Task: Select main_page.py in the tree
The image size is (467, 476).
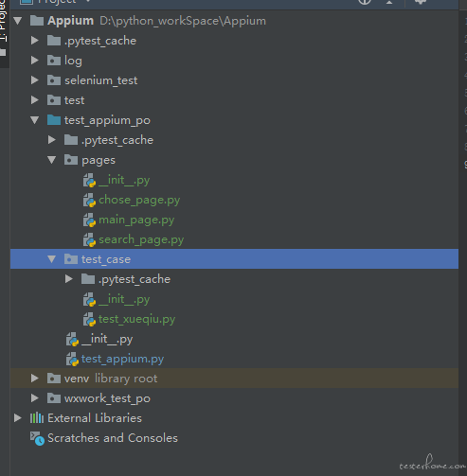Action: point(136,220)
